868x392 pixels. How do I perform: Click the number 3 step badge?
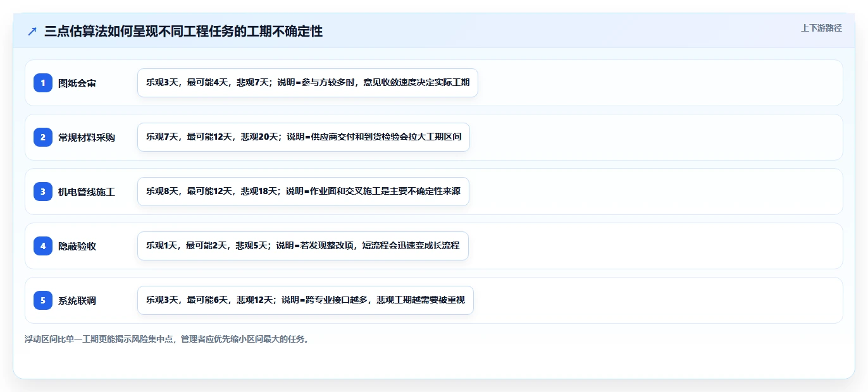[x=43, y=192]
